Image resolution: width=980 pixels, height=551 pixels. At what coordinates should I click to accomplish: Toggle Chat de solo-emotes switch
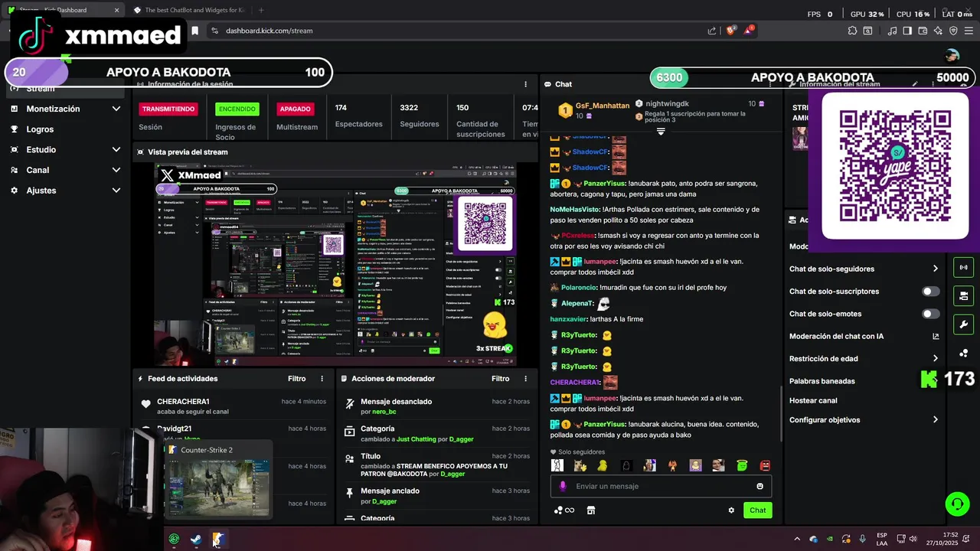coord(931,314)
